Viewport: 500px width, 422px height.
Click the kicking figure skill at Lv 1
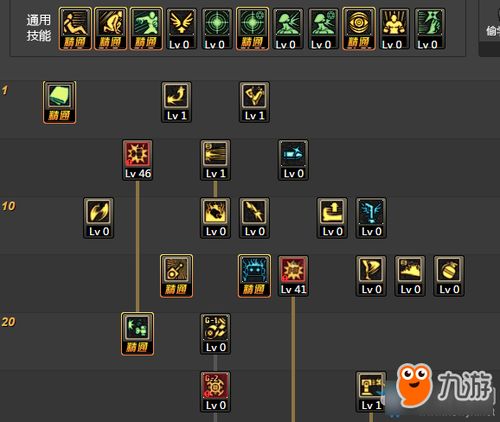(254, 102)
